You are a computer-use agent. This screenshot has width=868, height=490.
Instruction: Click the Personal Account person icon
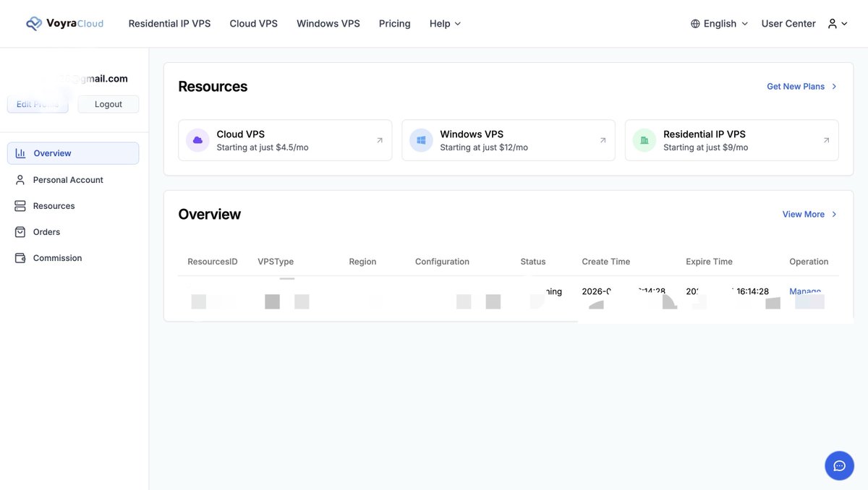click(20, 180)
